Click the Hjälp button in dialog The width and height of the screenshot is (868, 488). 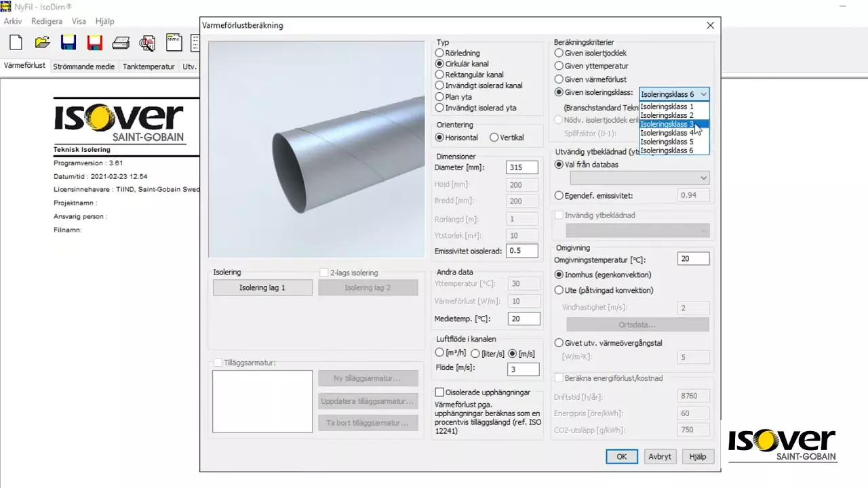pyautogui.click(x=698, y=457)
